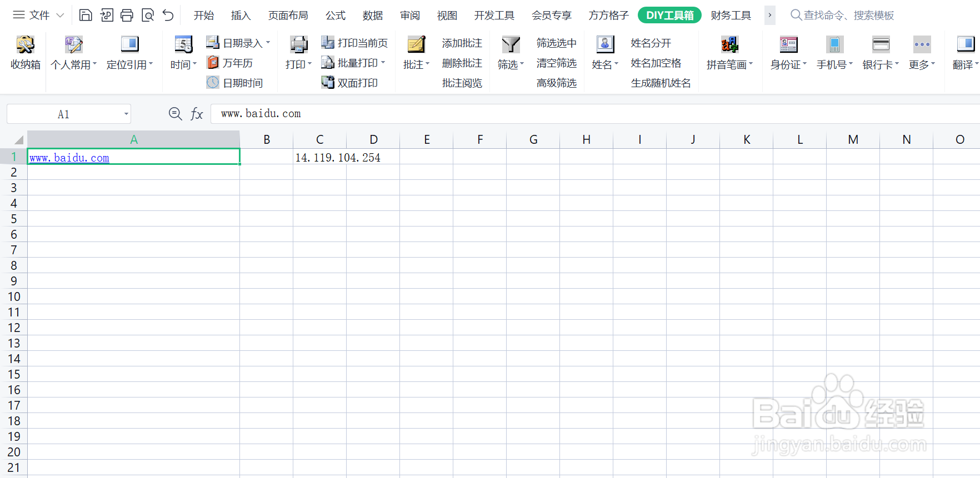Click the 批注 note icon
The image size is (980, 478).
click(416, 44)
